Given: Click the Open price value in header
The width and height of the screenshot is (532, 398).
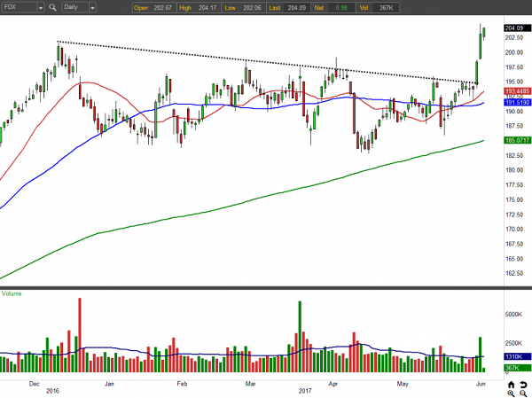Looking at the screenshot, I should (x=163, y=8).
